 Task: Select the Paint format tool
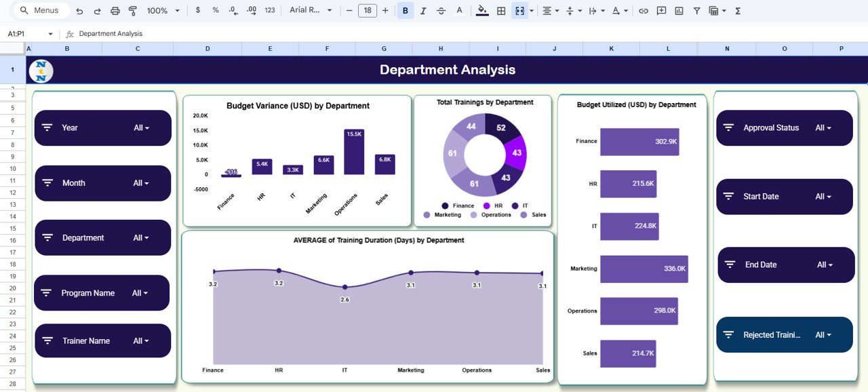pyautogui.click(x=132, y=10)
